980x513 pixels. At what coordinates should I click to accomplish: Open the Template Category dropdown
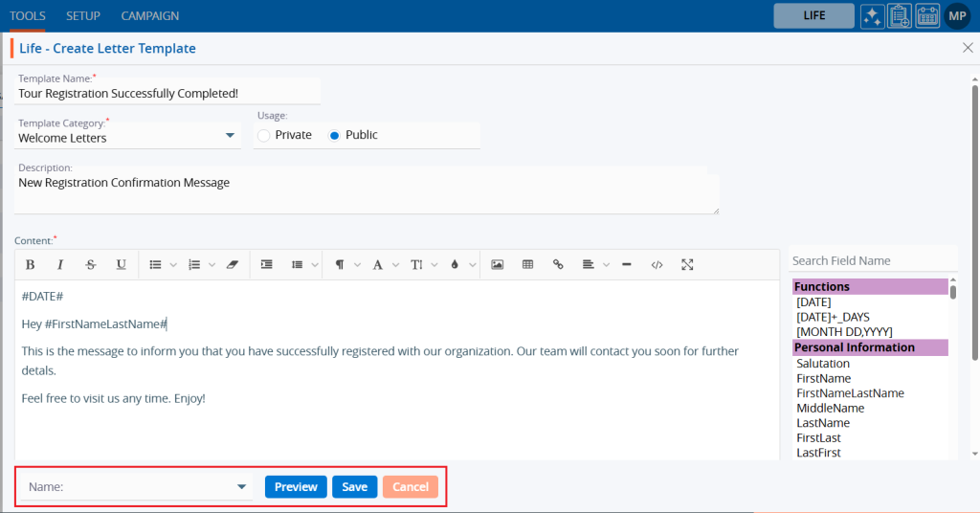coord(230,137)
